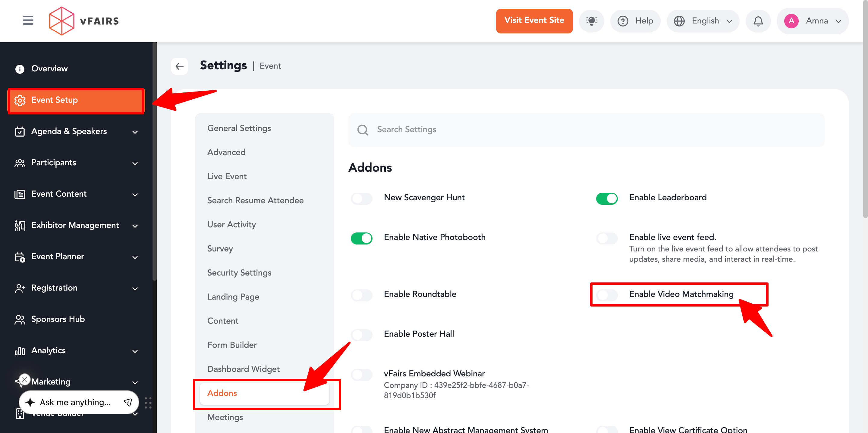Click the Visit Event Site button
This screenshot has height=433, width=868.
534,21
